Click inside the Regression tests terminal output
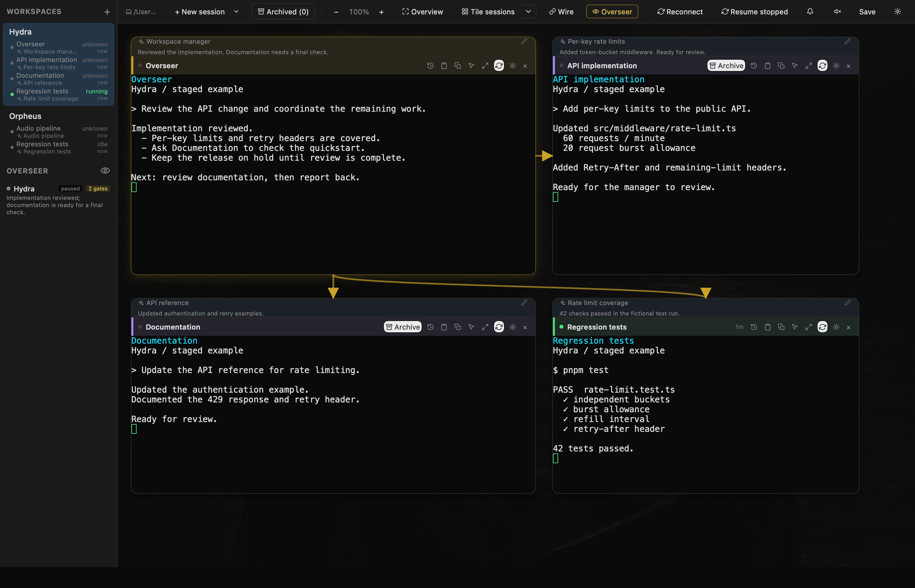This screenshot has width=915, height=588. coord(705,414)
